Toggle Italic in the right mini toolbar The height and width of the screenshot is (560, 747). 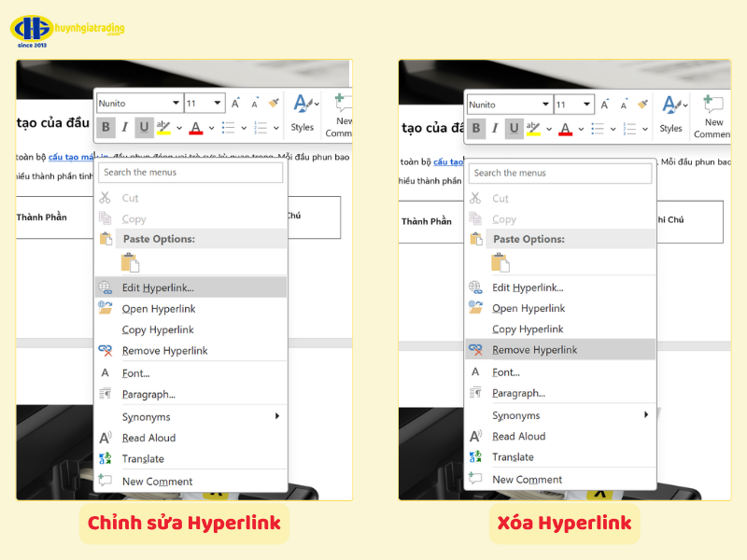pos(495,129)
